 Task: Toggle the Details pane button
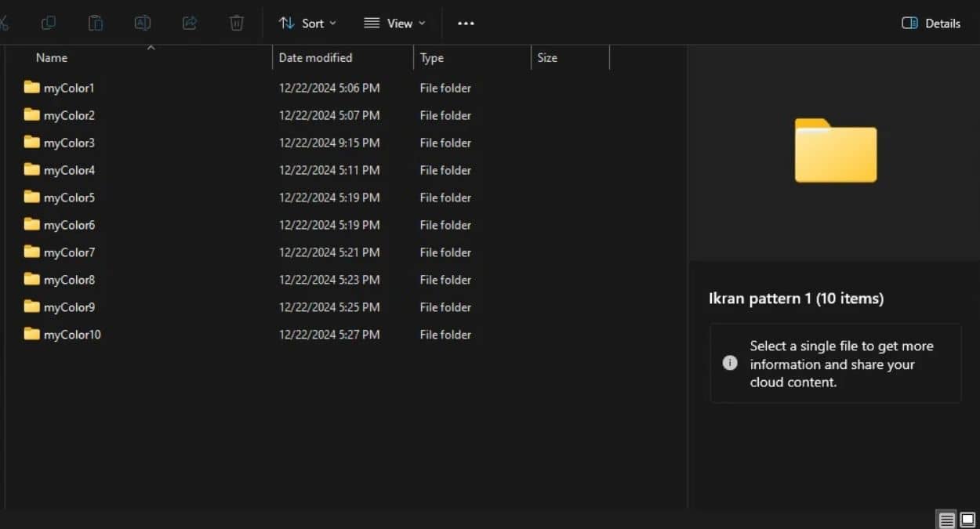pos(931,23)
